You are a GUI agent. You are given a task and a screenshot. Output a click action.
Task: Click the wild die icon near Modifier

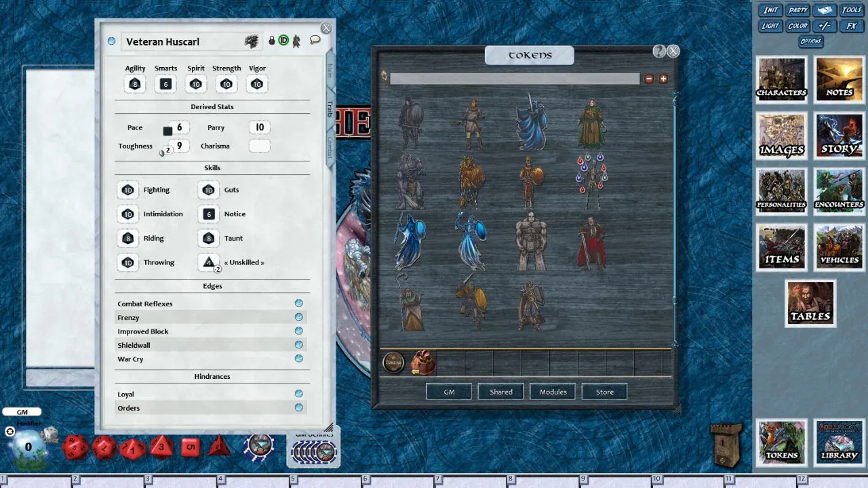click(49, 436)
